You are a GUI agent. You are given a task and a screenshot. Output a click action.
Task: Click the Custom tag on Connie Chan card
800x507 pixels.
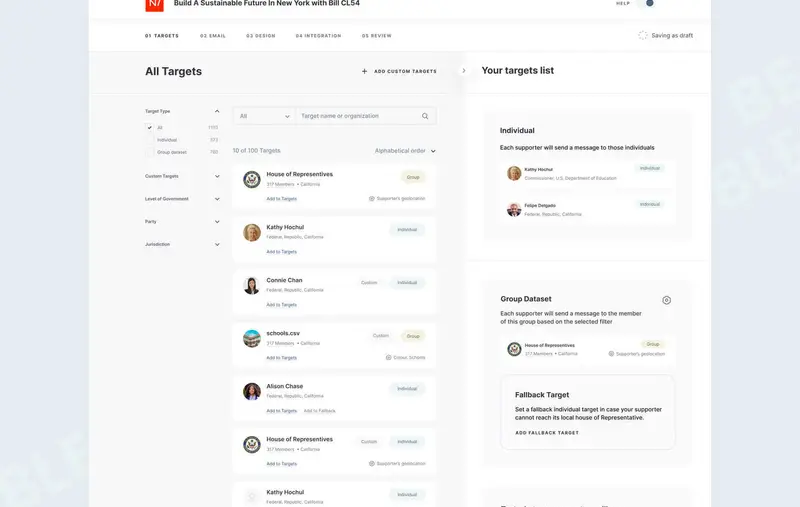click(369, 283)
